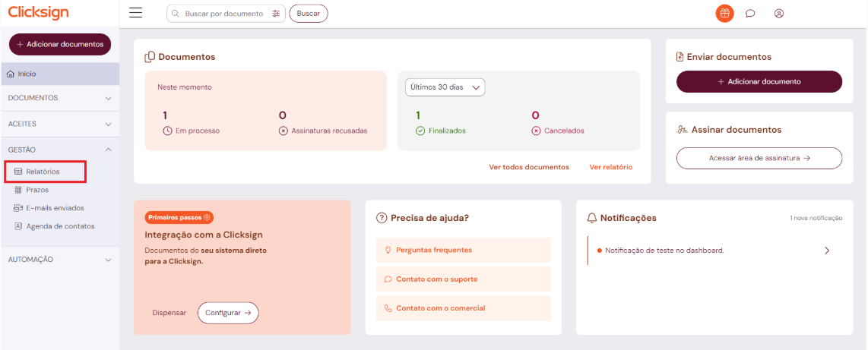This screenshot has width=868, height=350.
Task: Expand the DOCUMENTOS sidebar section
Action: [x=108, y=98]
